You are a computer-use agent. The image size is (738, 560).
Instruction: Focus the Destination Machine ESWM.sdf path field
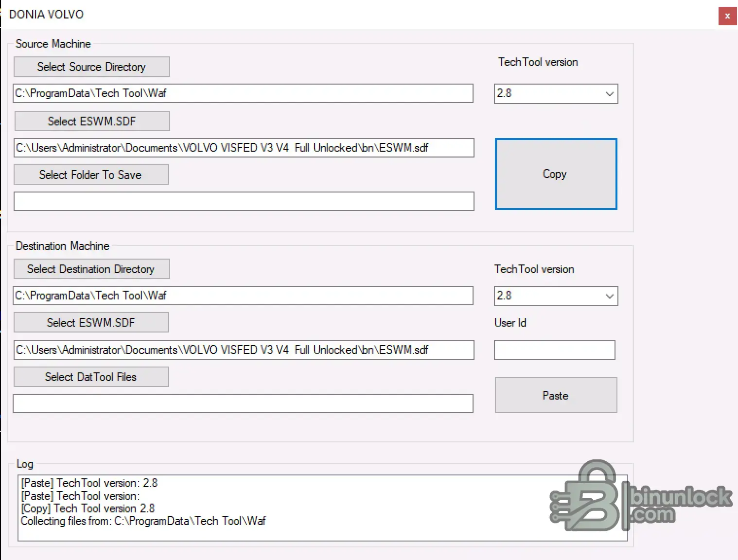point(244,350)
